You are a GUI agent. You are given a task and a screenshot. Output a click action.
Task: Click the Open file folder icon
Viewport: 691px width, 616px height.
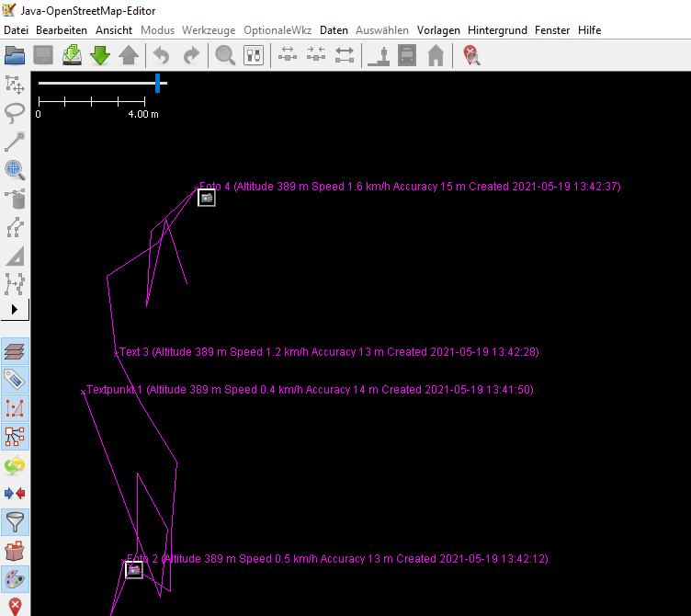pos(15,56)
